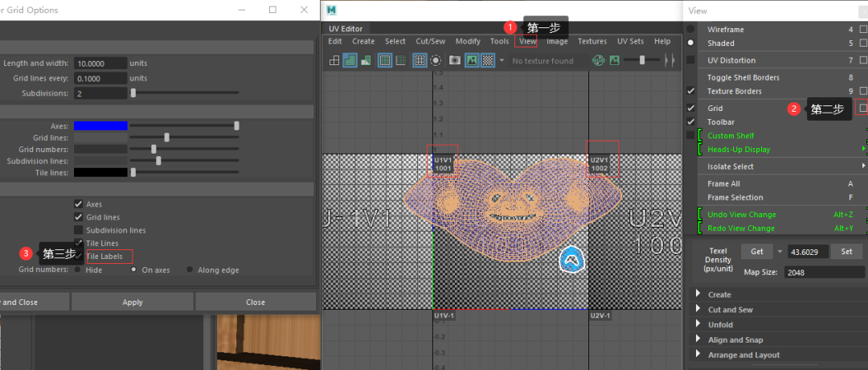Open the View menu in UV Editor
The width and height of the screenshot is (868, 370).
(527, 41)
